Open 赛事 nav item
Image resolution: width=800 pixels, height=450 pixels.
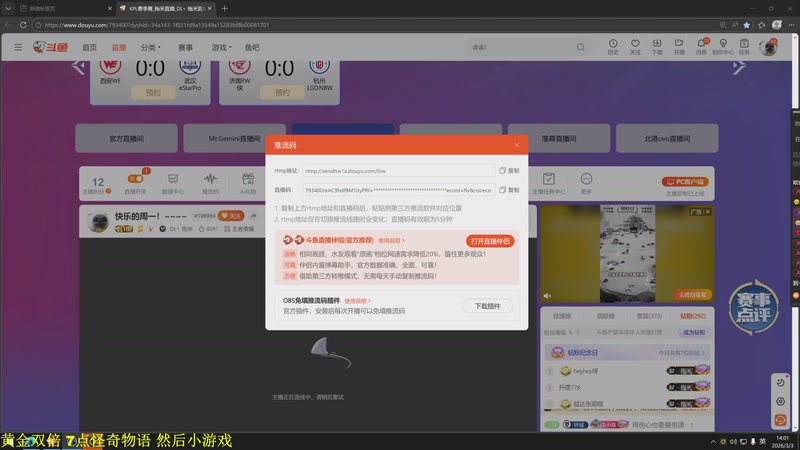[x=185, y=47]
